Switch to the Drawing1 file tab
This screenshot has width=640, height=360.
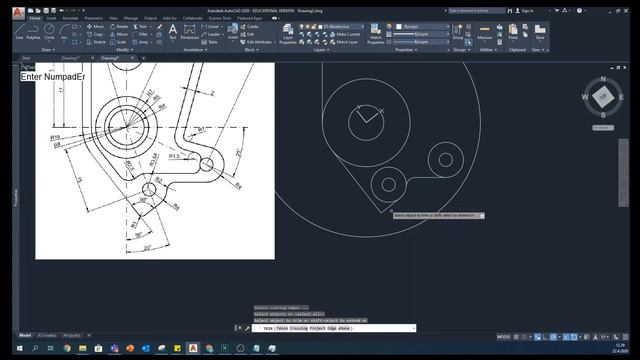[x=71, y=58]
